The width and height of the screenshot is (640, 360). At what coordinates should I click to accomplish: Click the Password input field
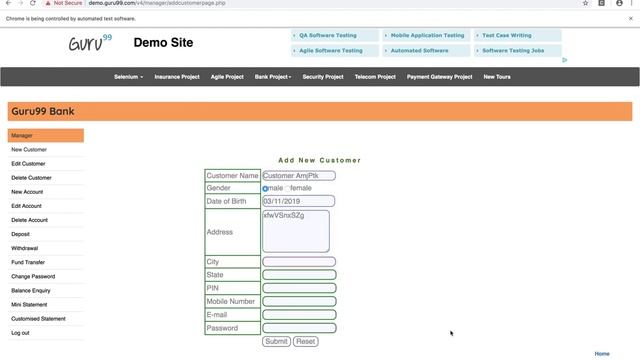(299, 328)
